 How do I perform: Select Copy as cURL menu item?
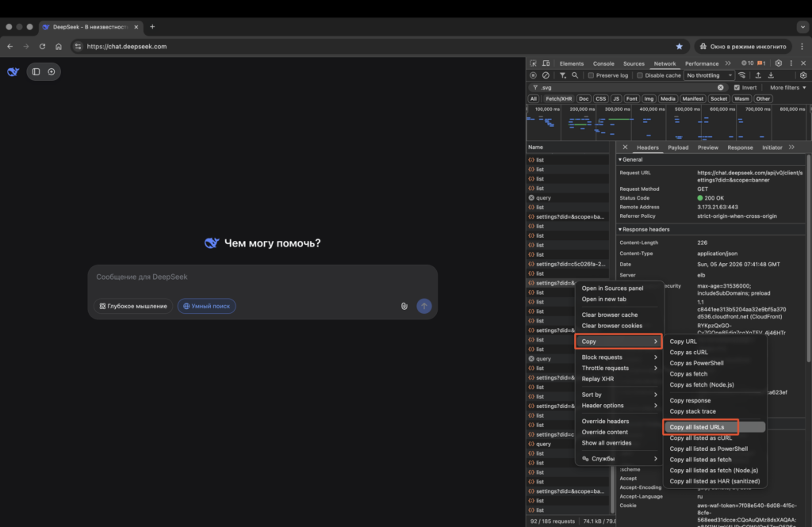click(x=714, y=352)
